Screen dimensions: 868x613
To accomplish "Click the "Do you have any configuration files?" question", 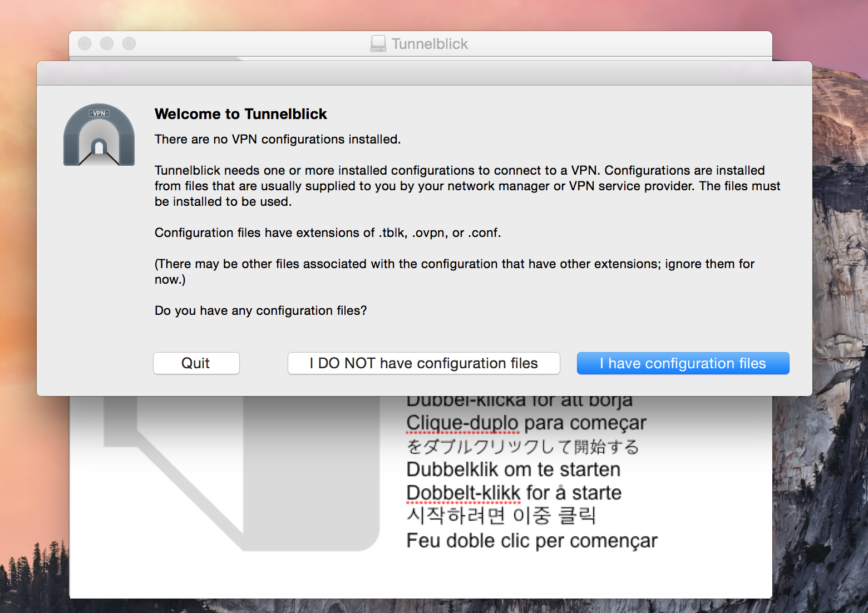I will 260,310.
